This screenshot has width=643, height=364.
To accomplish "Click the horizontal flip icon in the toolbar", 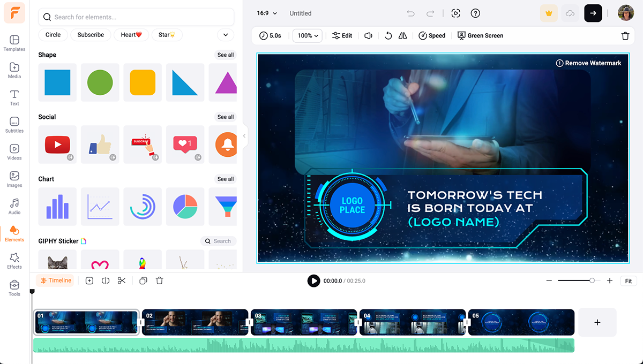I will (402, 35).
